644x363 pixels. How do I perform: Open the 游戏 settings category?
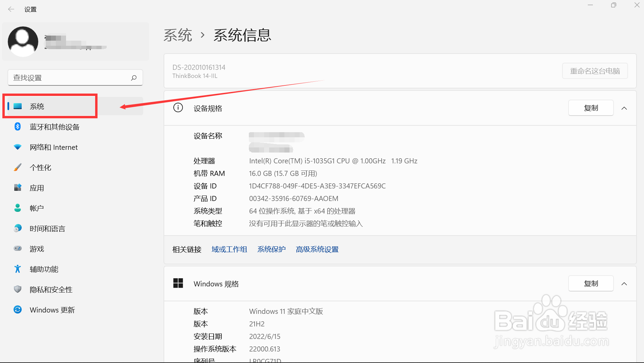37,248
